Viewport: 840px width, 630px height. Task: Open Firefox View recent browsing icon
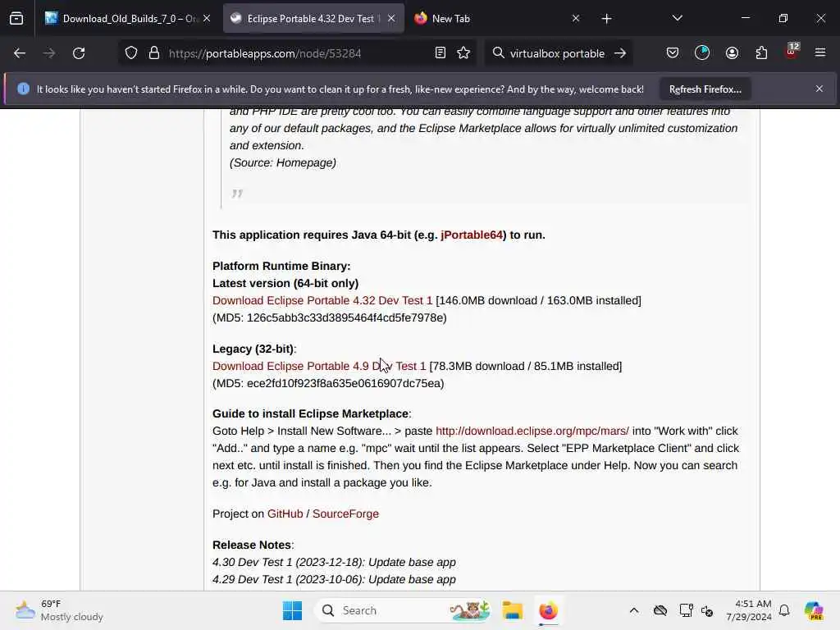click(x=16, y=19)
